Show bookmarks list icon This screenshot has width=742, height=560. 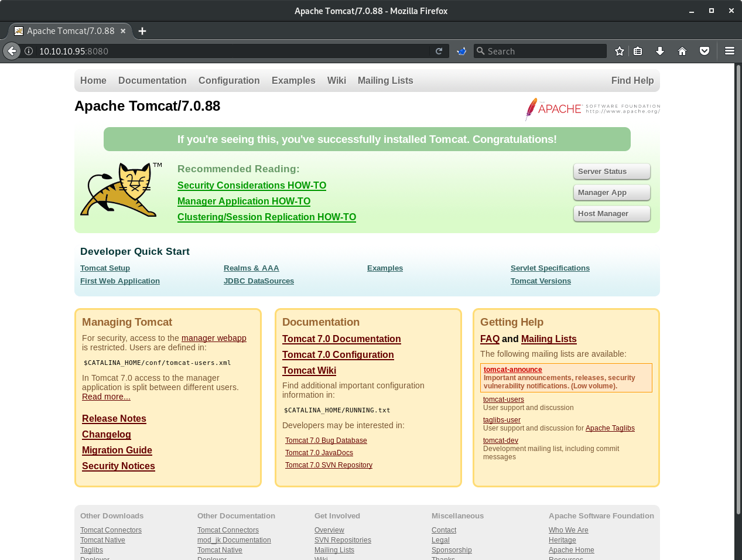point(638,51)
